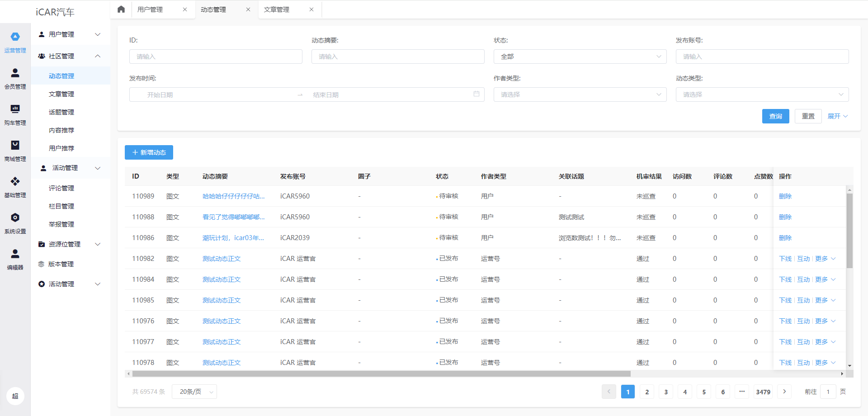Click the 发布账号 input field
The width and height of the screenshot is (868, 416).
click(x=762, y=57)
